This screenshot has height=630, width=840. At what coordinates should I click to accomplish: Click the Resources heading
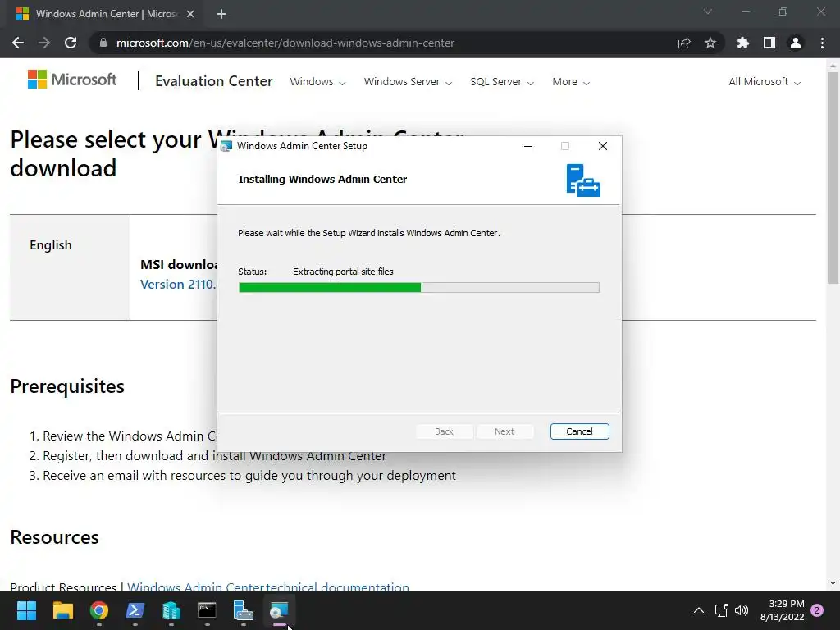[x=55, y=537]
